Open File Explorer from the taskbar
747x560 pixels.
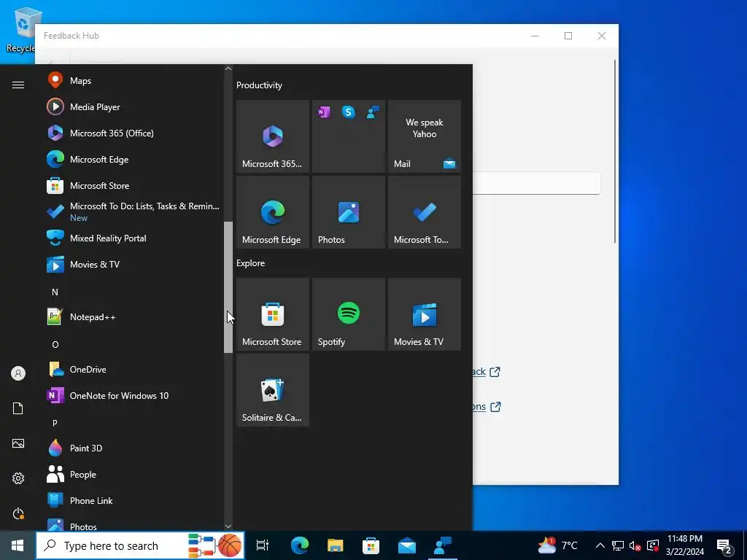tap(336, 545)
